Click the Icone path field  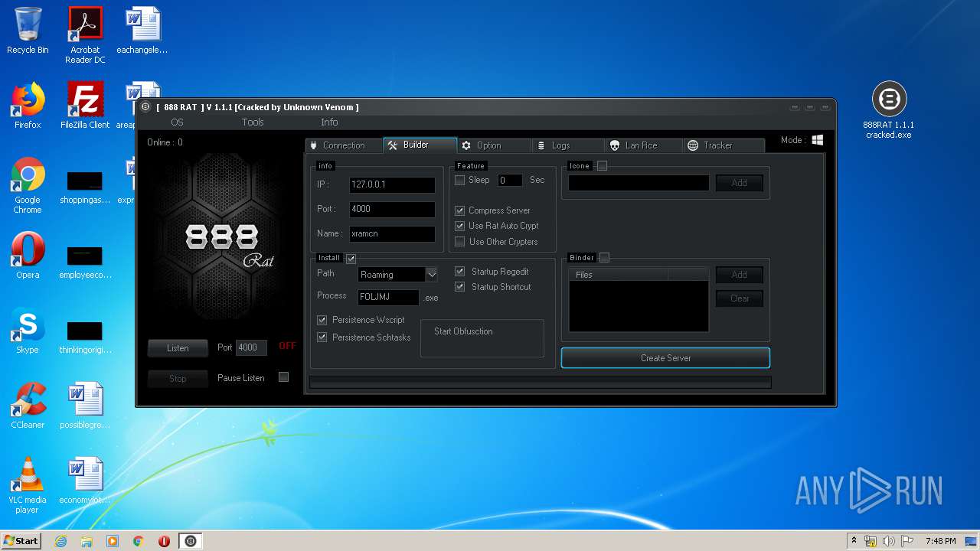coord(639,183)
